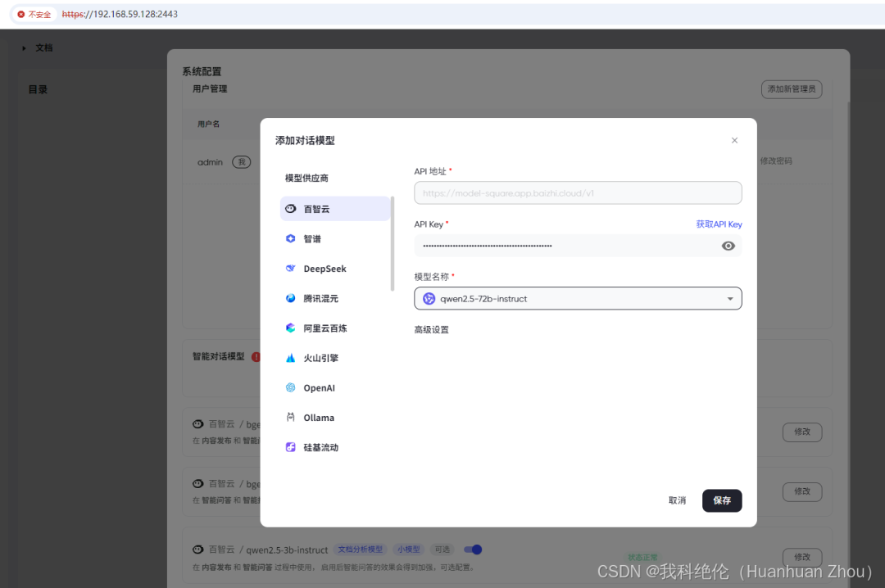
Task: Click the 不安全 security warning icon
Action: click(x=20, y=14)
